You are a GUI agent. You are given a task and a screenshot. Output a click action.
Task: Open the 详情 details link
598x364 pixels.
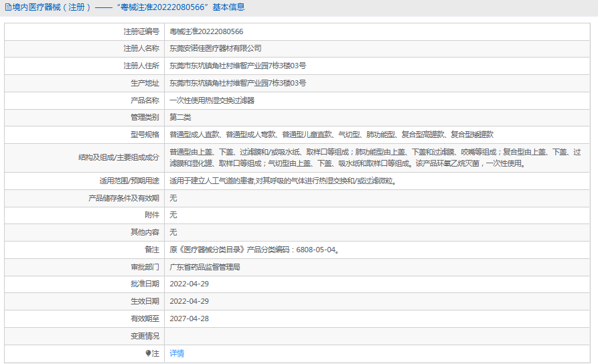(x=177, y=353)
